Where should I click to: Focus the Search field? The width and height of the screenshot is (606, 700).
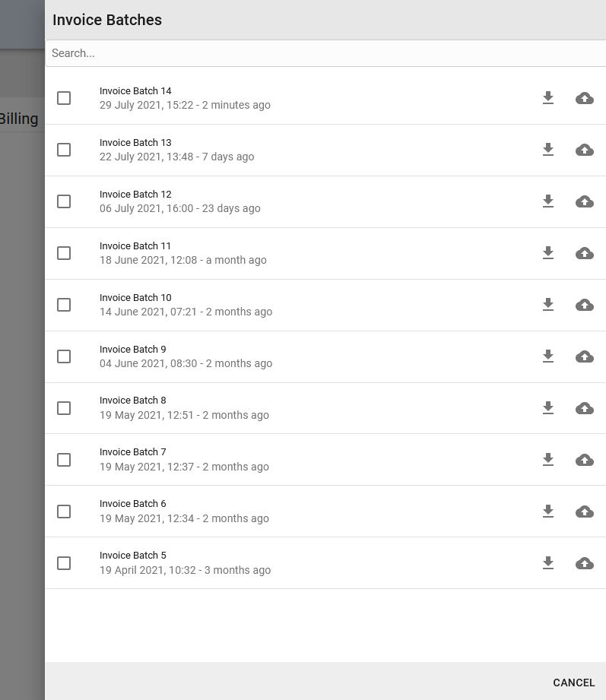(x=325, y=53)
